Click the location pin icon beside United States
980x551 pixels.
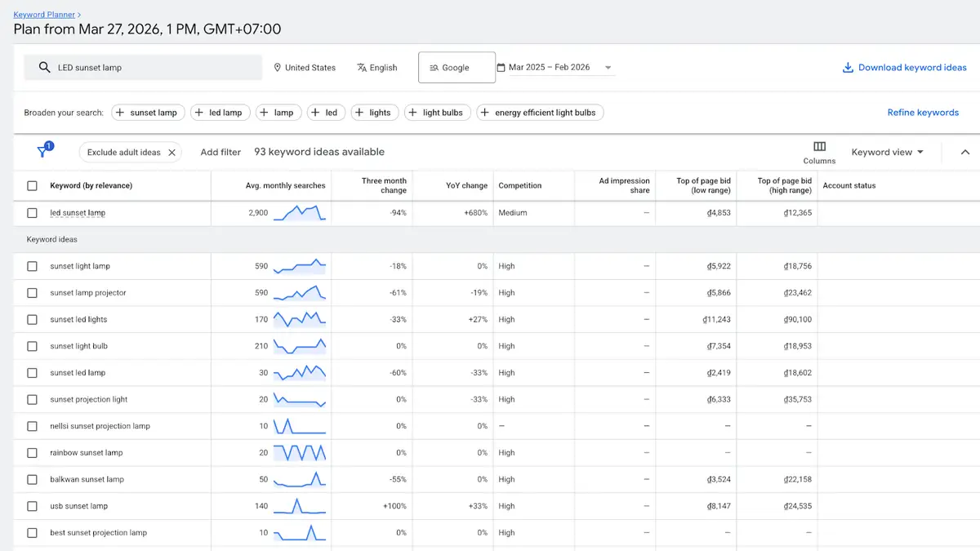(278, 68)
